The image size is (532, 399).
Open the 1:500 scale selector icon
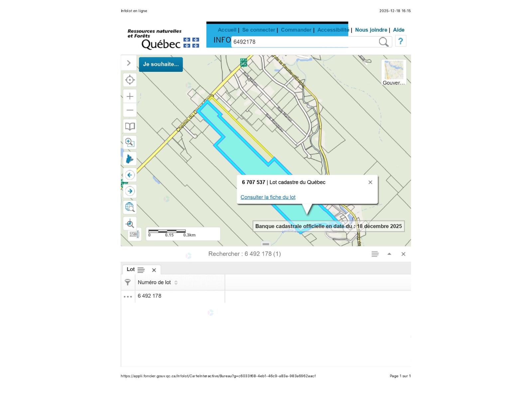point(134,234)
